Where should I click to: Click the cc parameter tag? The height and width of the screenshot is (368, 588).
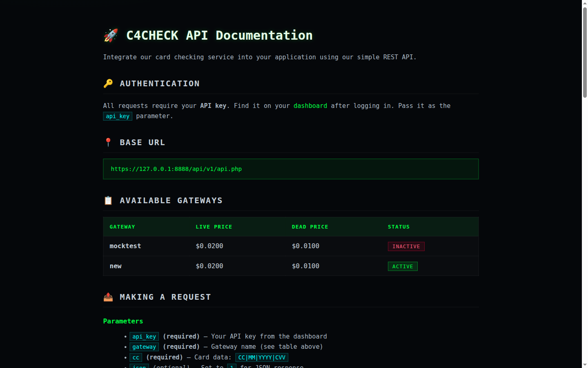[136, 357]
